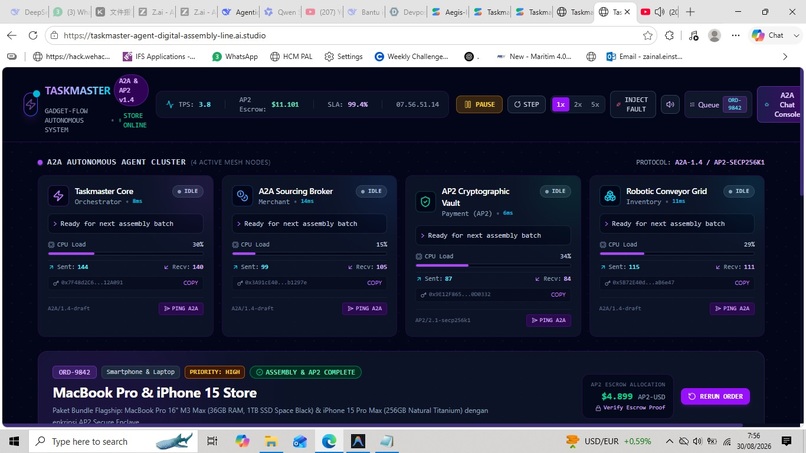806x453 pixels.
Task: Switch to the Bantu browser tab
Action: point(365,12)
